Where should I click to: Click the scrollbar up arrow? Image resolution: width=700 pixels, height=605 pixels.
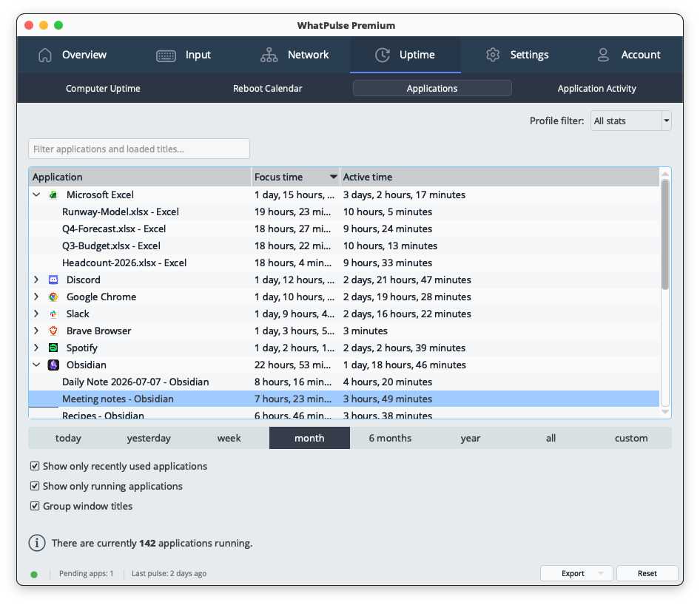click(665, 174)
